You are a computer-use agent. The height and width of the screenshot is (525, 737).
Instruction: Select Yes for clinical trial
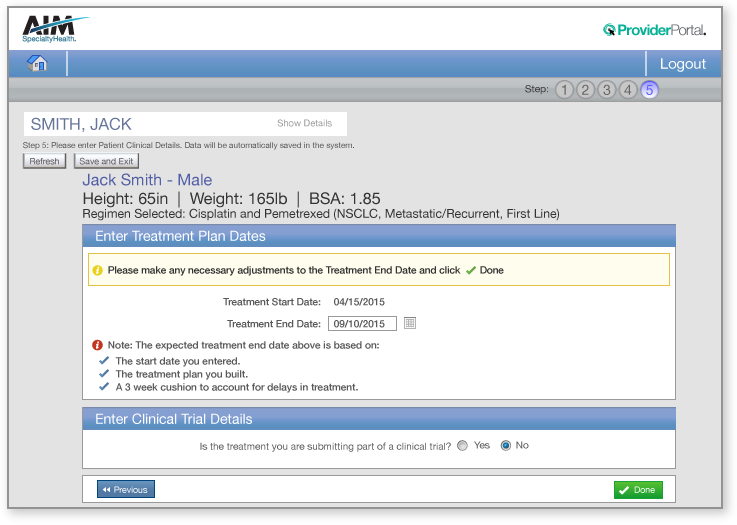(x=463, y=446)
